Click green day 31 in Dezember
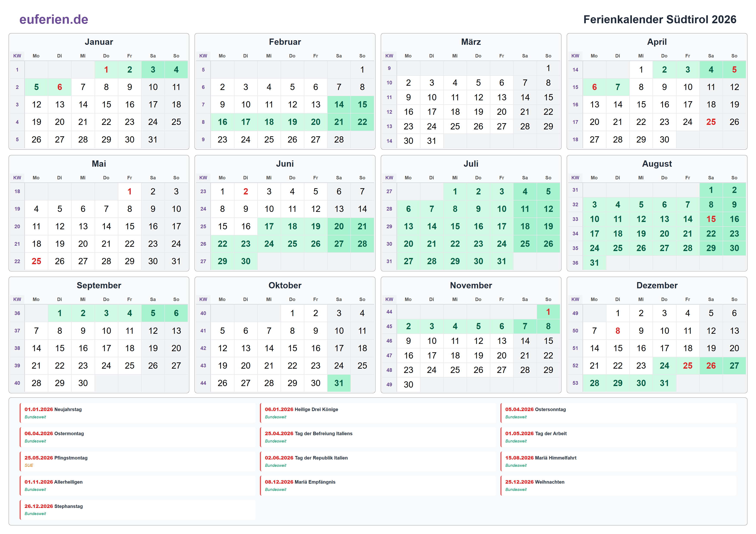756x534 pixels. 664,383
